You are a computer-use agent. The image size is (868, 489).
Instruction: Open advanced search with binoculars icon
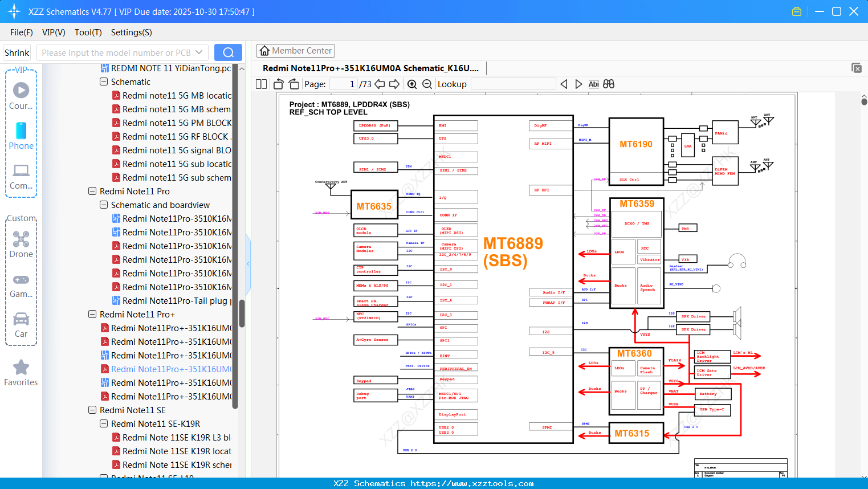pos(608,83)
